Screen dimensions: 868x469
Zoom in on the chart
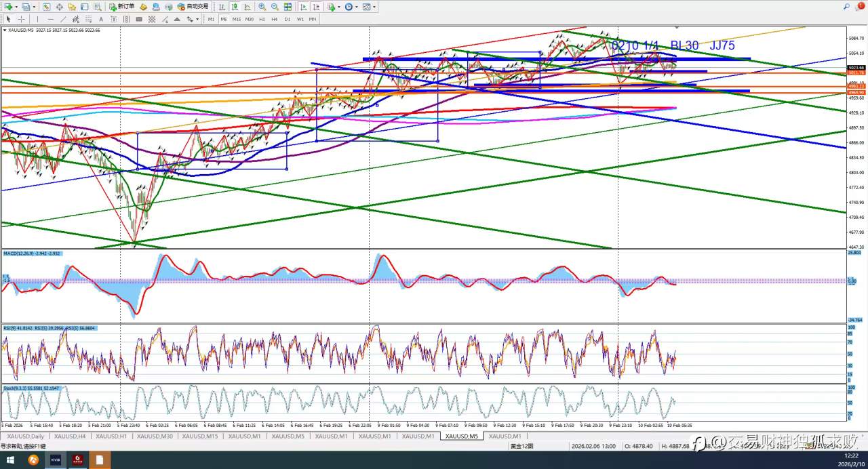point(262,7)
